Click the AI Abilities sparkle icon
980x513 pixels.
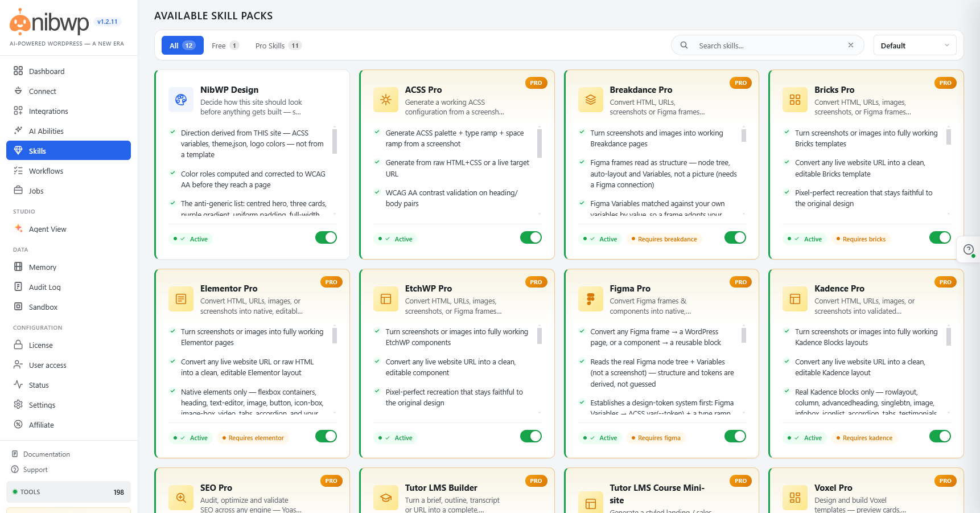18,131
